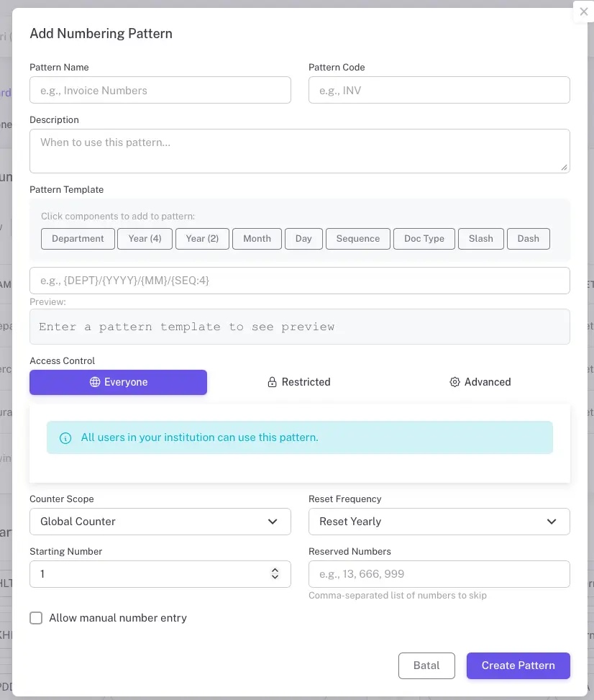Viewport: 594px width, 700px height.
Task: Enable Allow manual number entry checkbox
Action: click(x=36, y=618)
